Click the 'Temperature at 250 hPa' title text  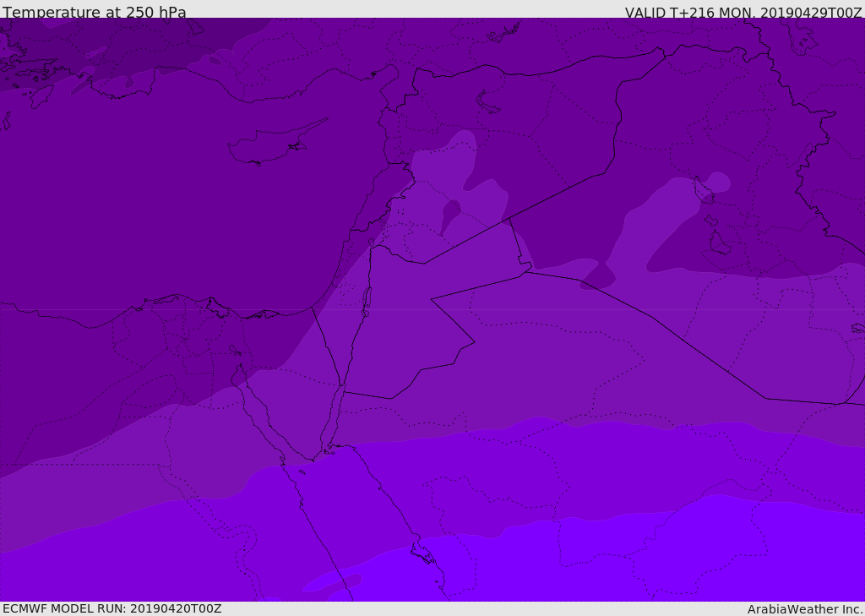pos(95,12)
